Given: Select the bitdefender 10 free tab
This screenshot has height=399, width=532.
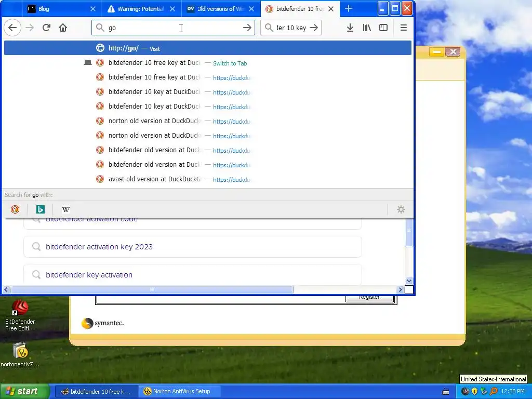Looking at the screenshot, I should [x=300, y=9].
